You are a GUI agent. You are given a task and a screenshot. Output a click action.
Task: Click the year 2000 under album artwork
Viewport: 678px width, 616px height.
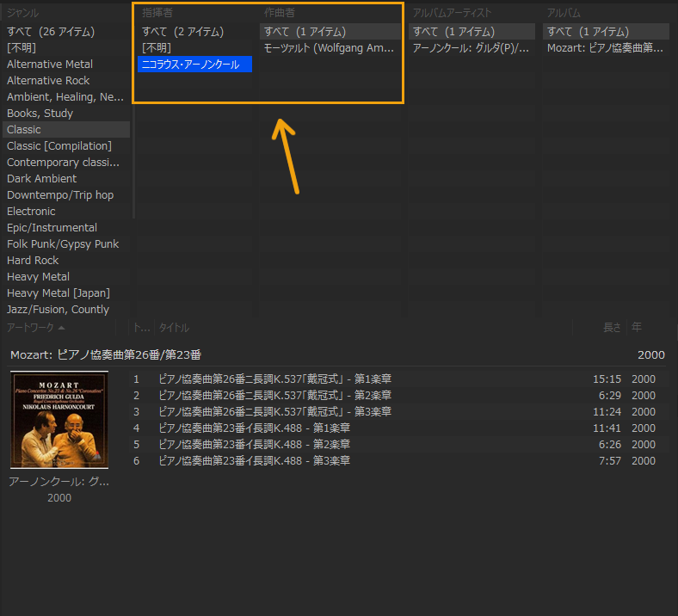(59, 498)
